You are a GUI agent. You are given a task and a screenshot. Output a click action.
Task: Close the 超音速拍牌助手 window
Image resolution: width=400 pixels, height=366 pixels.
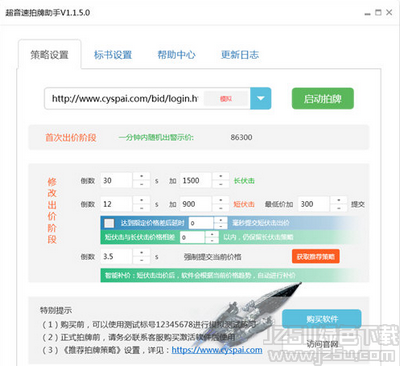point(389,13)
